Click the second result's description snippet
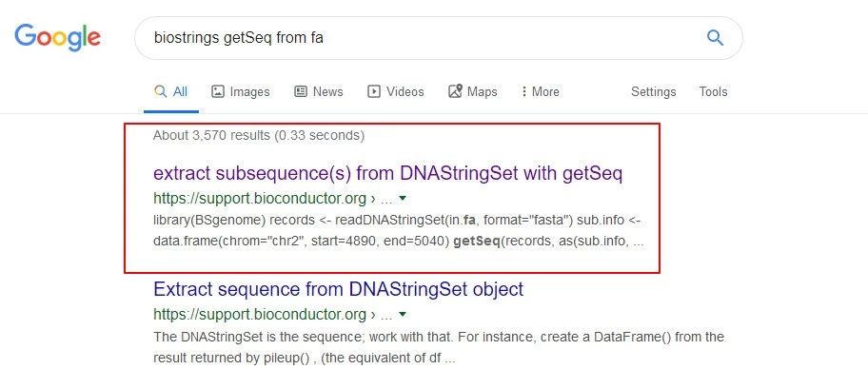The image size is (868, 369). click(439, 347)
